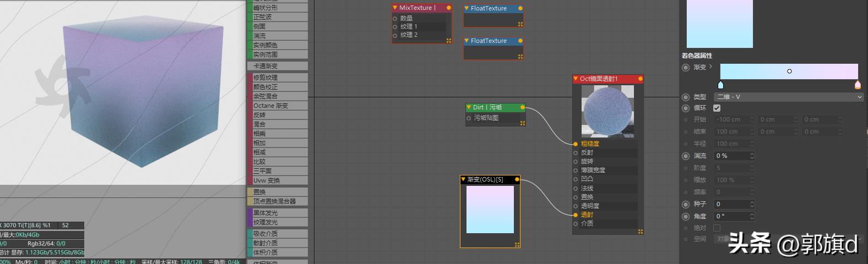Click Oct镜面透射1 node output port
Screen dimensions: 868x264
click(x=641, y=79)
